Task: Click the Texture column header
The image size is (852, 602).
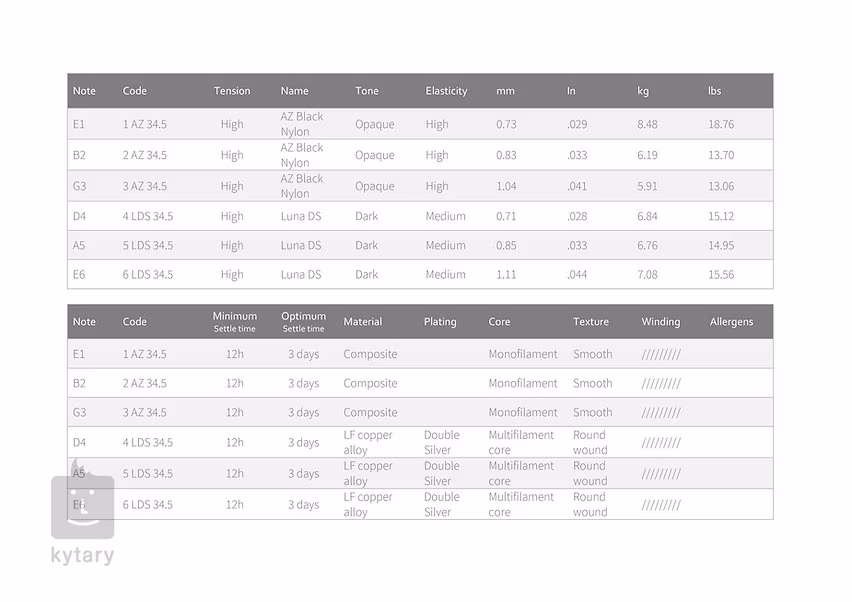Action: (x=591, y=322)
